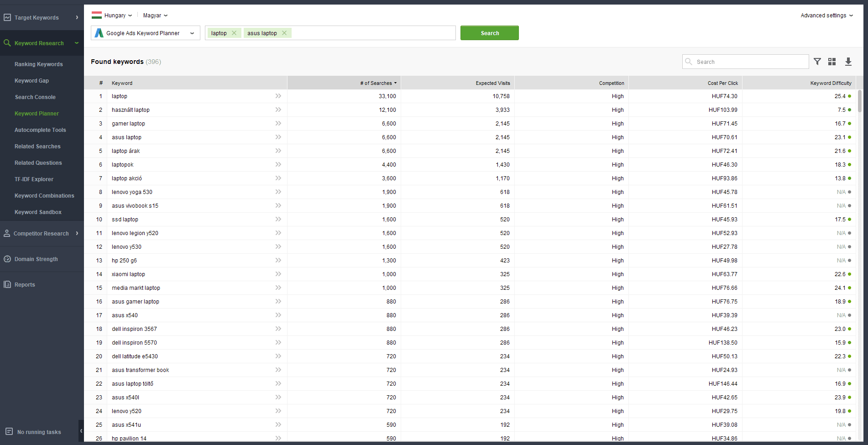Click the Competitor Research person icon

pos(7,233)
